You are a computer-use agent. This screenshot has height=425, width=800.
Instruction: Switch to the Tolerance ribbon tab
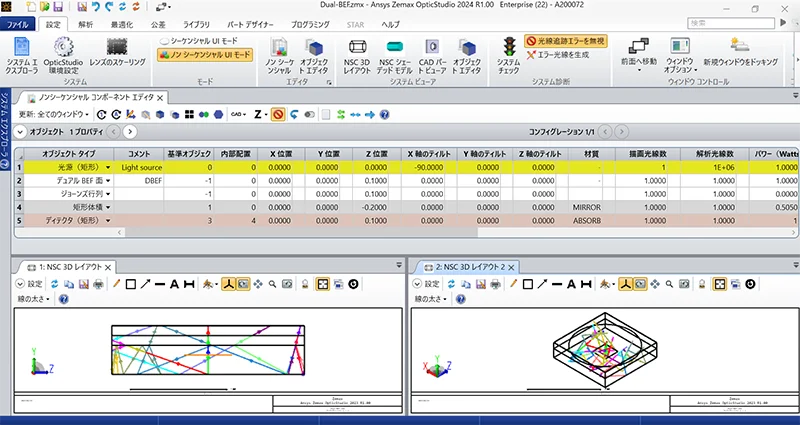coord(158,24)
